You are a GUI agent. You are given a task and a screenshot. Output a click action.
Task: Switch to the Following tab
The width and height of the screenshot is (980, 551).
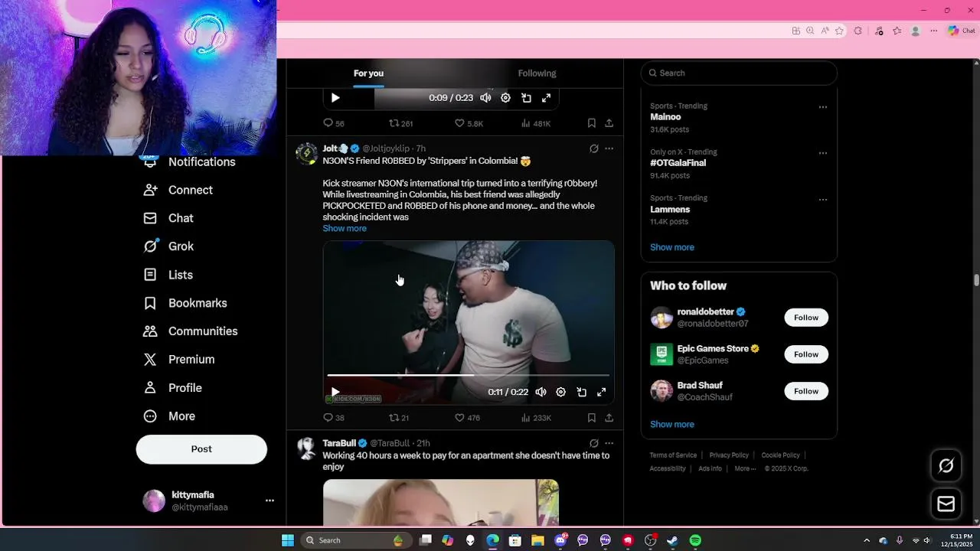[537, 73]
